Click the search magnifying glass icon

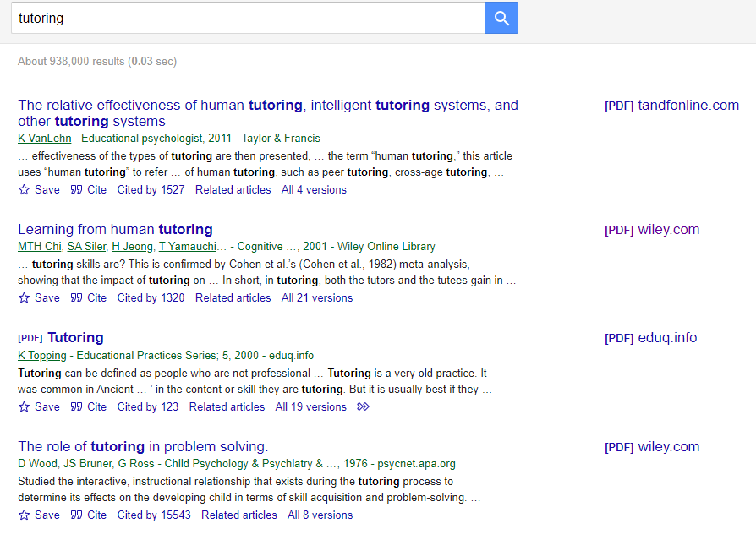[x=501, y=18]
